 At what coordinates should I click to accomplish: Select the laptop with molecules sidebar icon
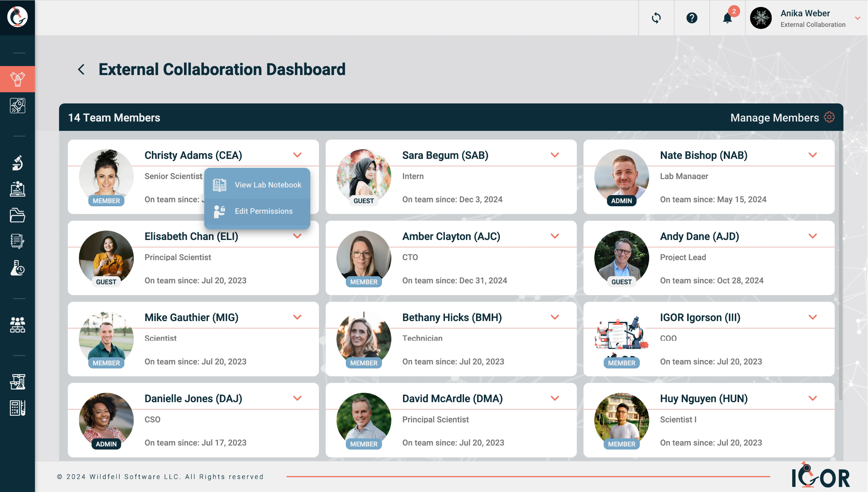(18, 189)
